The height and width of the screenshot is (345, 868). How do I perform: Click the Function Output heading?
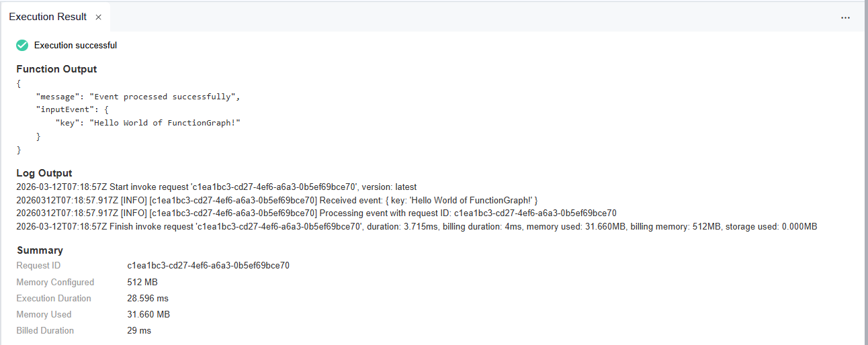[x=56, y=69]
